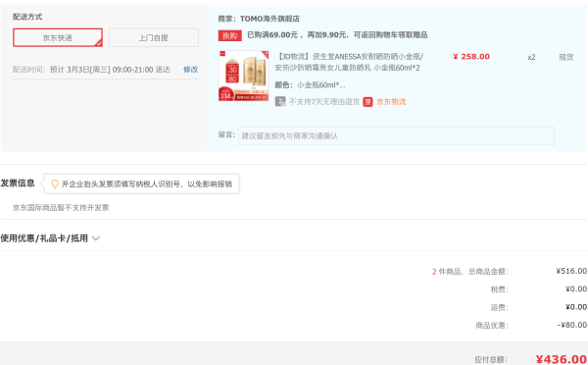Open the ANESSA sunscreen product thumbnail
This screenshot has width=588, height=365.
point(244,76)
